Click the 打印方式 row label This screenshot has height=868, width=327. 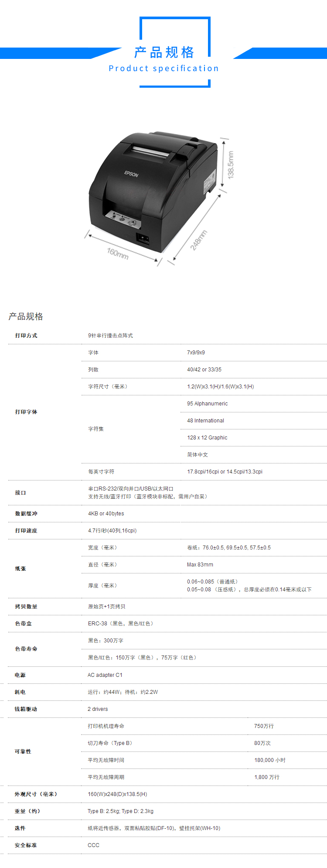(26, 336)
